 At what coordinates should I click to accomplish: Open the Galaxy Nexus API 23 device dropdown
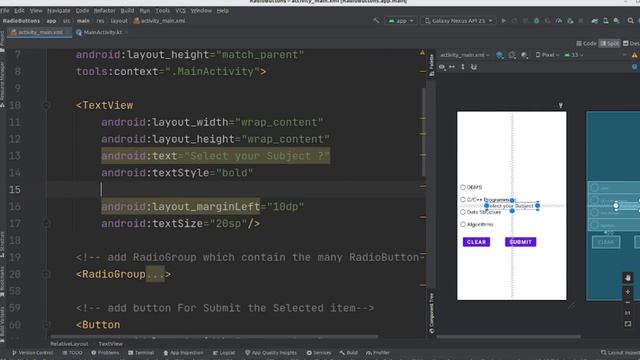(x=459, y=20)
